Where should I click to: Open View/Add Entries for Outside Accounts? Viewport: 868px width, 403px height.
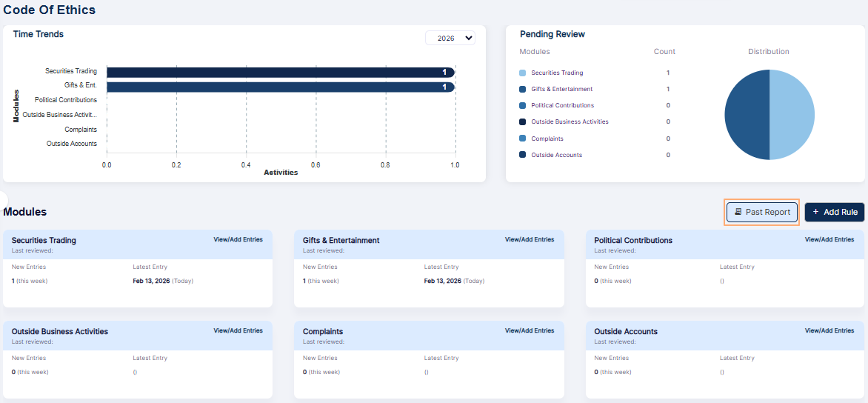pyautogui.click(x=829, y=331)
